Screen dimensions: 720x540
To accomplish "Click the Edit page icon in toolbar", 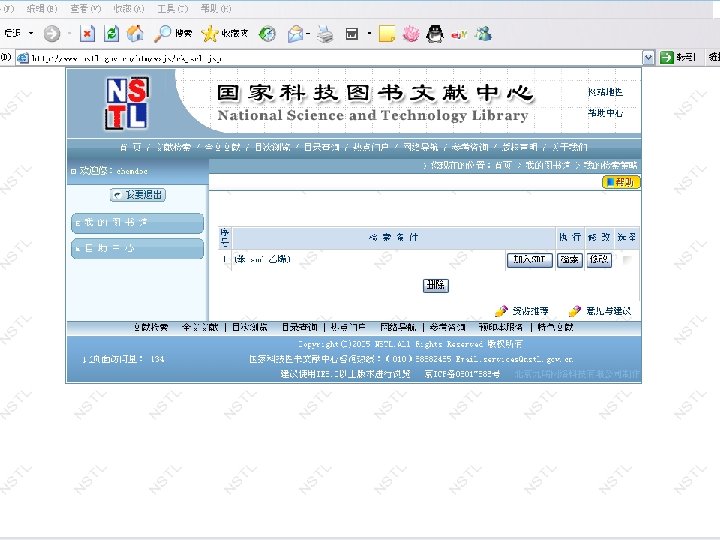I will [352, 34].
